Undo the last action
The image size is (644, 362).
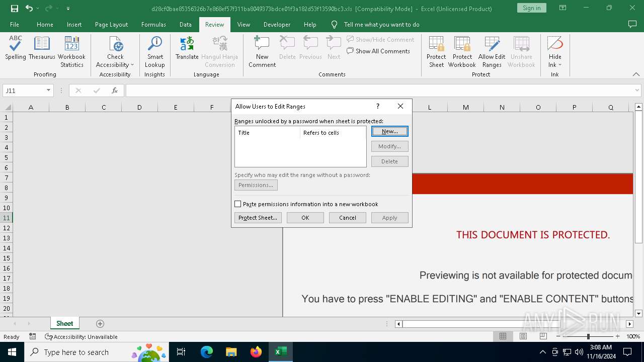click(x=29, y=9)
